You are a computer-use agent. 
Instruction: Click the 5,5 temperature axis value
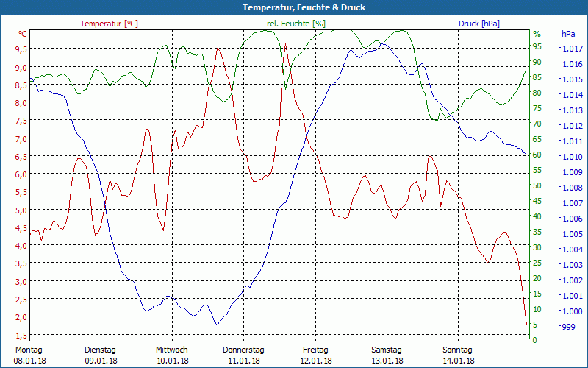click(21, 192)
